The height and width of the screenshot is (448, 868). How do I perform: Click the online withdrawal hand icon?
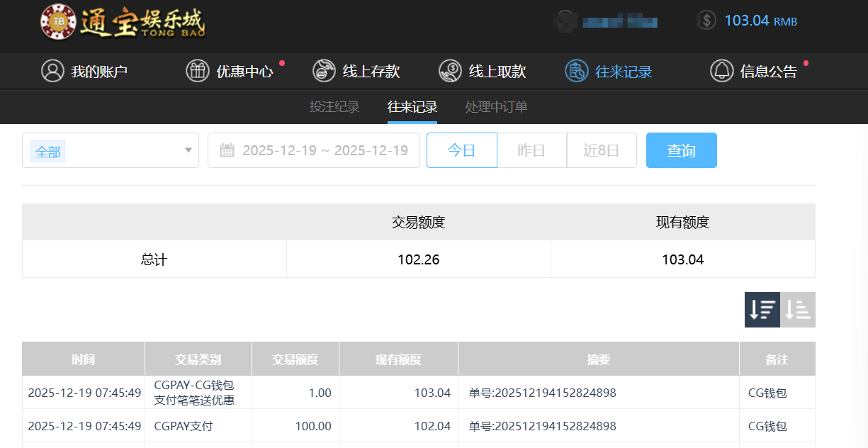point(450,71)
